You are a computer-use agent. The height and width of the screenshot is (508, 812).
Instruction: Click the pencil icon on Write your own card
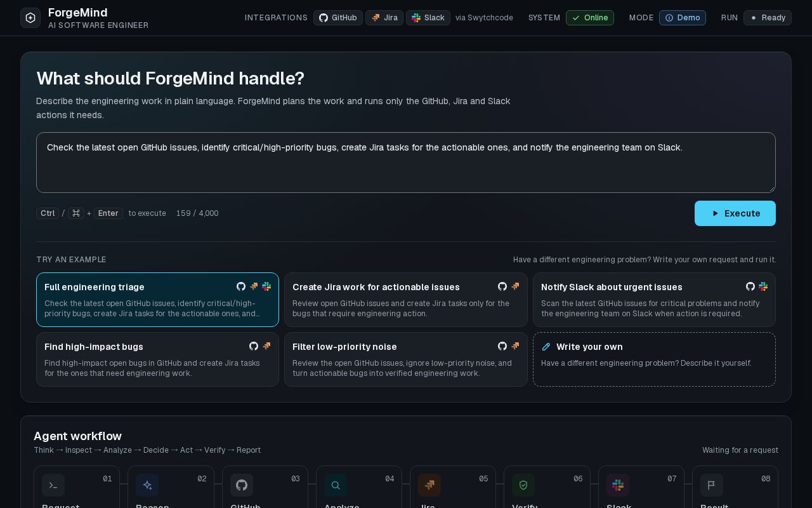tap(546, 347)
